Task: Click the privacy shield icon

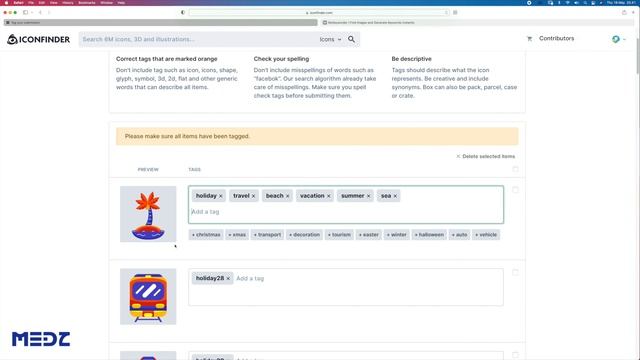Action: click(x=183, y=12)
